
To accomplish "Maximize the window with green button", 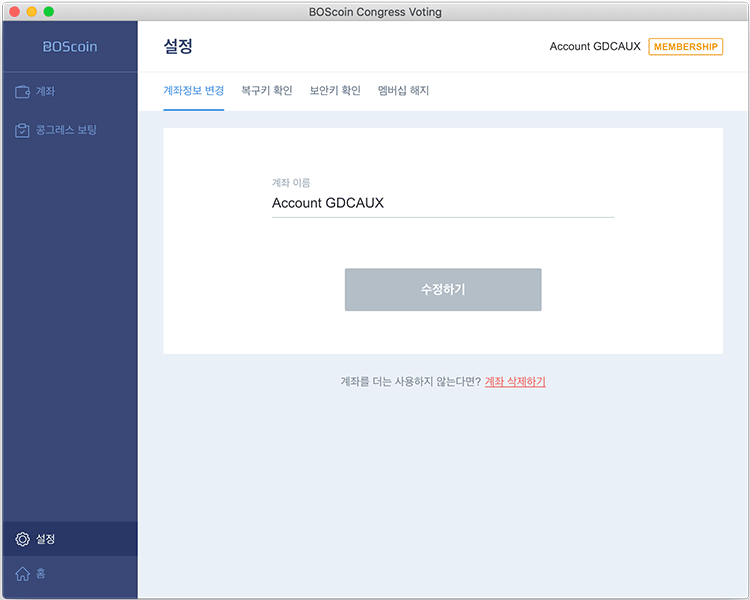I will [x=49, y=11].
